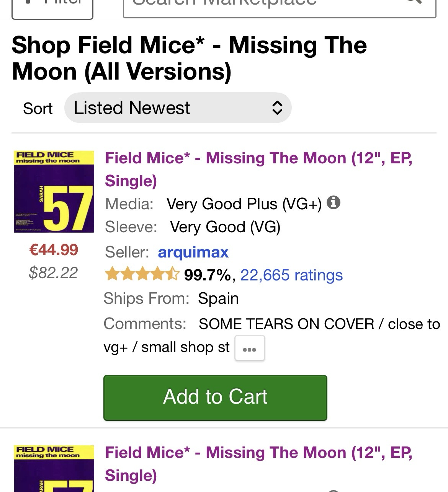Image resolution: width=448 pixels, height=492 pixels.
Task: Open the Listed Newest sort dropdown
Action: click(x=177, y=108)
